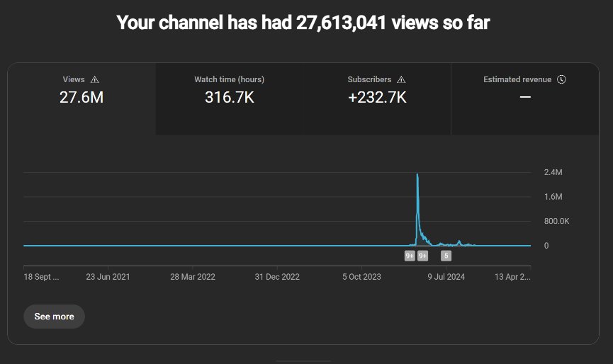The image size is (613, 364).
Task: Click the See more button
Action: click(x=55, y=317)
